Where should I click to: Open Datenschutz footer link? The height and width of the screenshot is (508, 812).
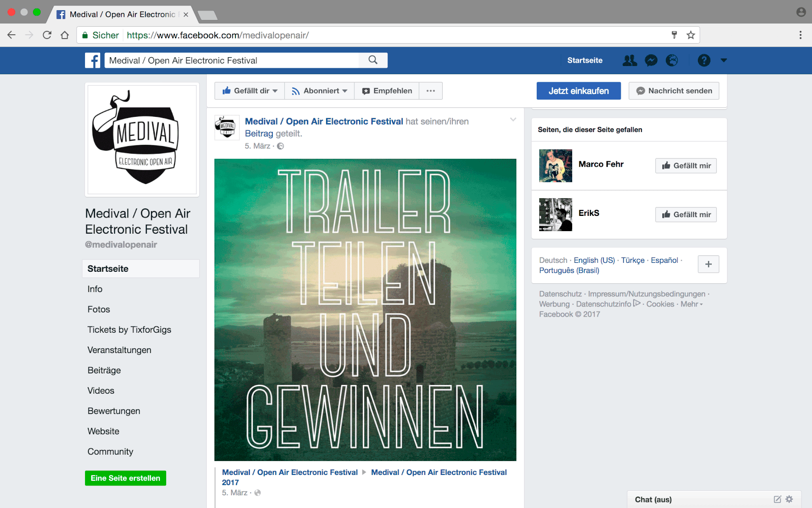point(560,294)
